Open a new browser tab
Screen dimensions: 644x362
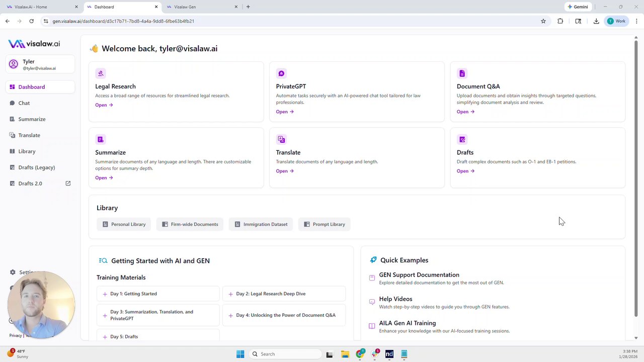[x=248, y=7]
